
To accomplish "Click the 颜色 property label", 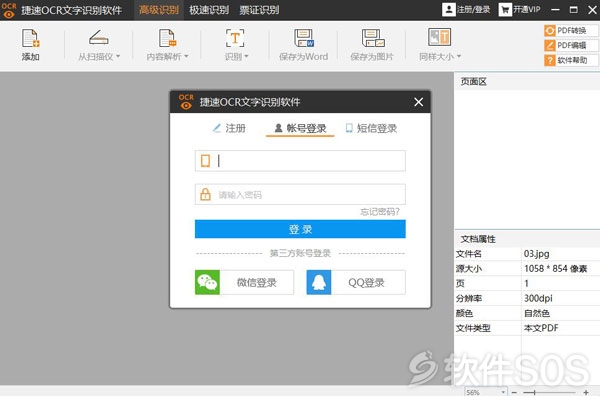I will (x=464, y=313).
